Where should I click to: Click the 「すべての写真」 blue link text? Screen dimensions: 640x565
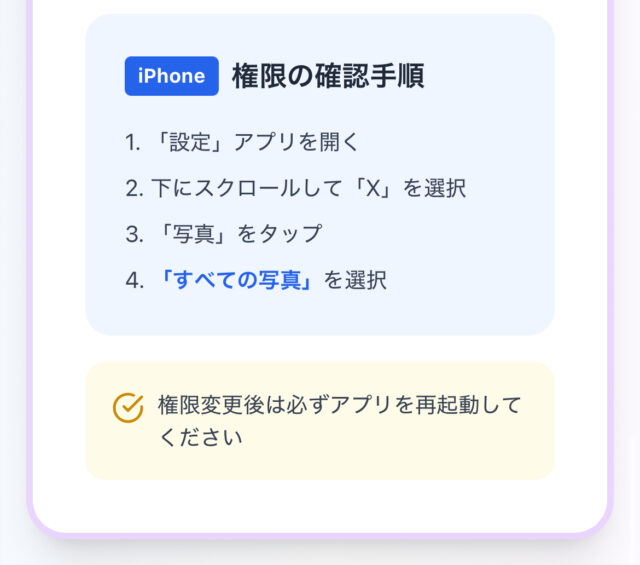click(235, 281)
